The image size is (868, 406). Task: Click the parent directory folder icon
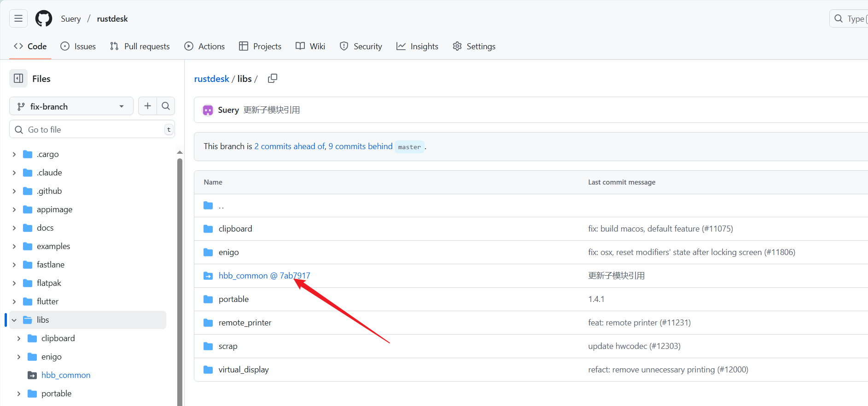pyautogui.click(x=208, y=205)
